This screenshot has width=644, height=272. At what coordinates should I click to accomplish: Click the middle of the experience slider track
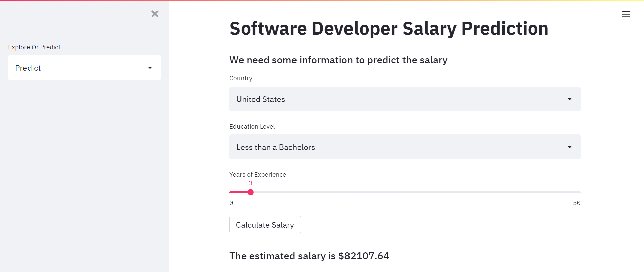click(x=405, y=192)
